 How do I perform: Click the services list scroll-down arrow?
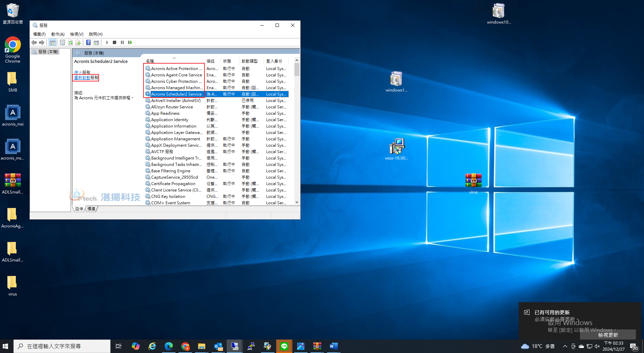(x=297, y=202)
